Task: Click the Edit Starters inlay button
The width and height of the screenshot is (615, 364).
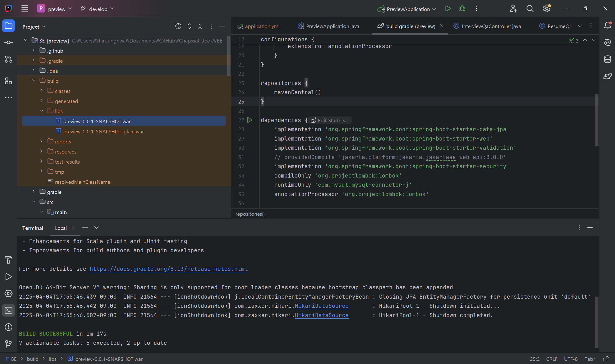Action: [x=330, y=120]
